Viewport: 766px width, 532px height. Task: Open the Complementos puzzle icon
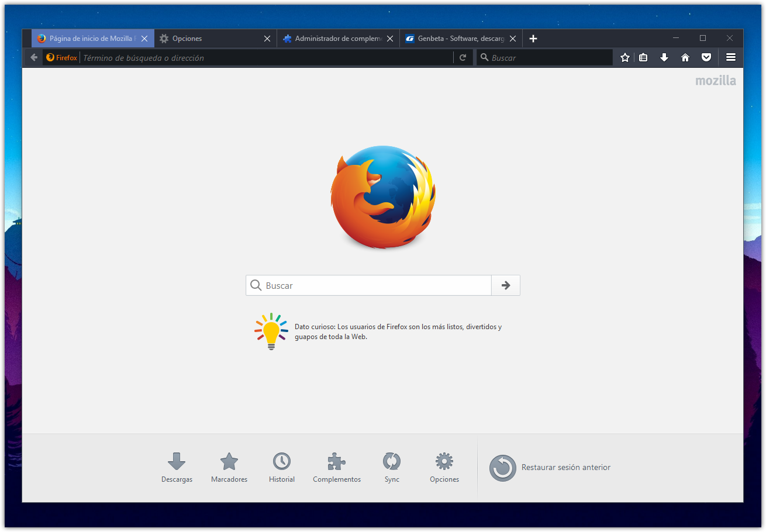[336, 461]
